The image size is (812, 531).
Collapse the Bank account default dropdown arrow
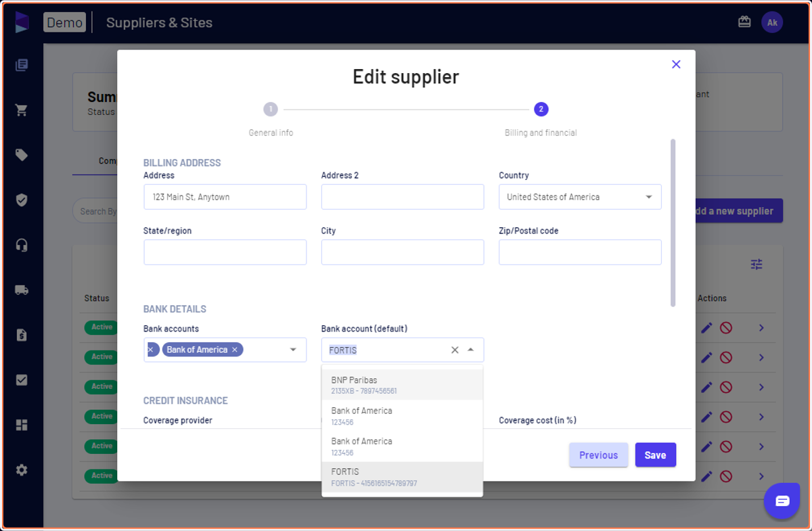(x=471, y=350)
